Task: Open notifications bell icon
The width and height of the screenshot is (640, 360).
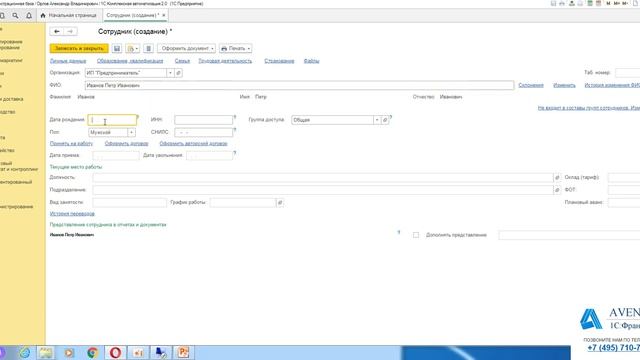Action: 29,16
